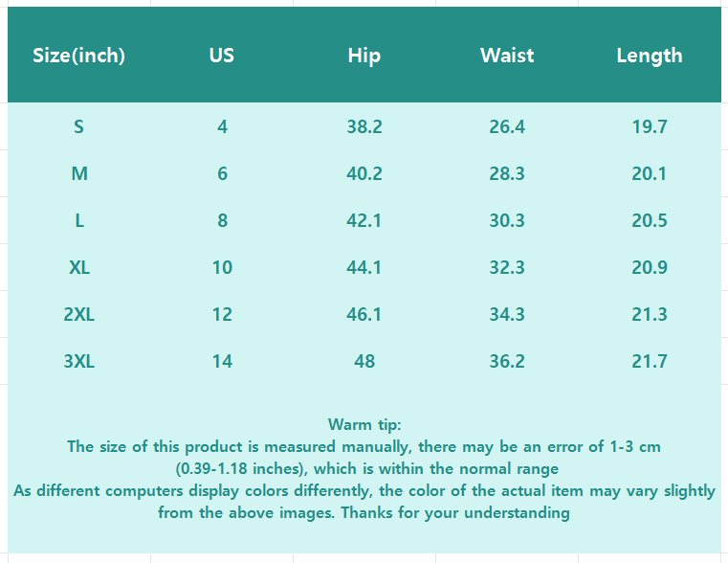
Task: Click the Hip column header
Action: tap(364, 56)
